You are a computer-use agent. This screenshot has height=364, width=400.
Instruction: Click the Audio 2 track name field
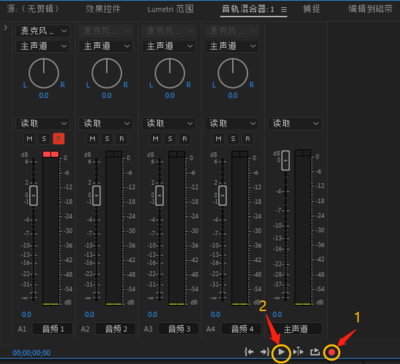(115, 329)
